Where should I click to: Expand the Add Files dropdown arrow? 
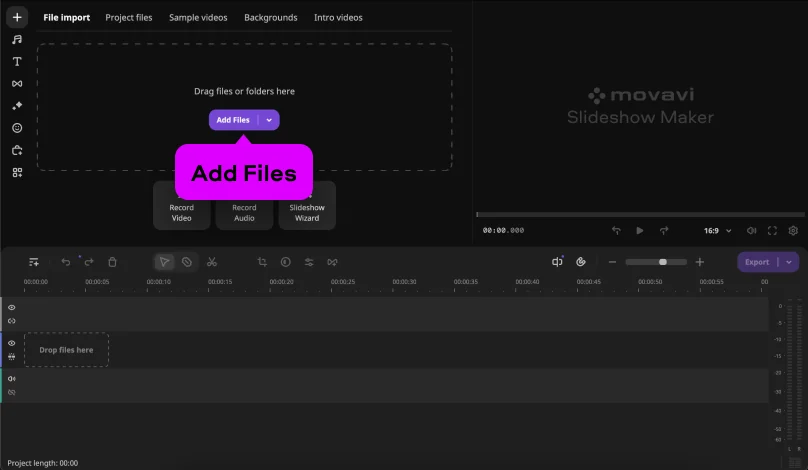[x=269, y=120]
